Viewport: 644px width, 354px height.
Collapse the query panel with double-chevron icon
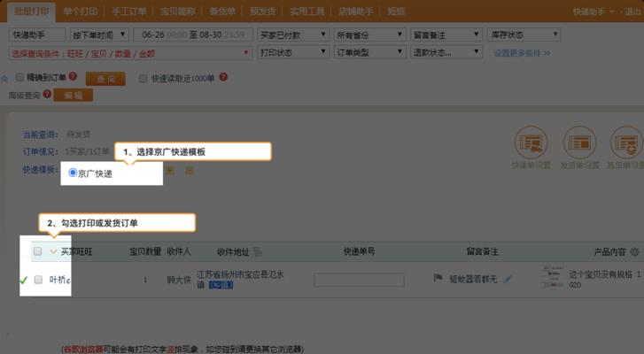pos(4,79)
